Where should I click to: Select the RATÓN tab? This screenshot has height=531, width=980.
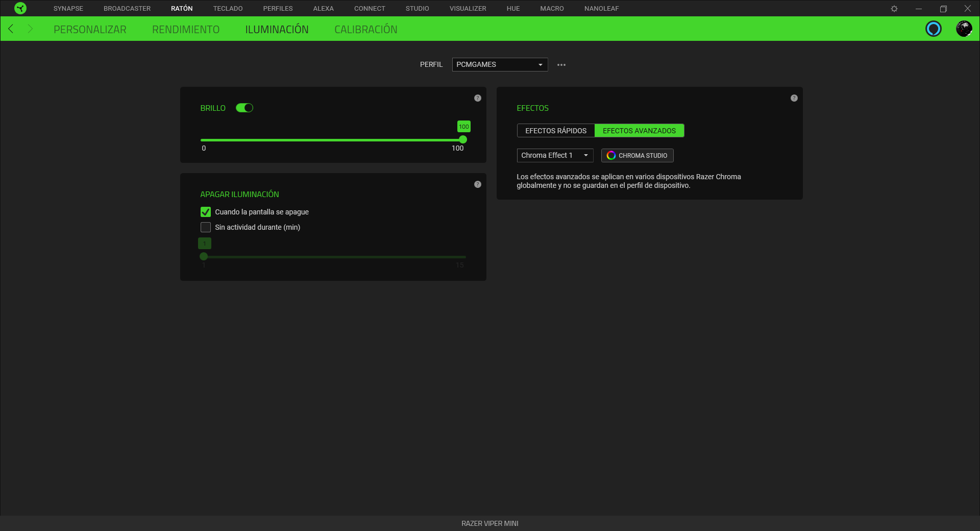[x=182, y=9]
